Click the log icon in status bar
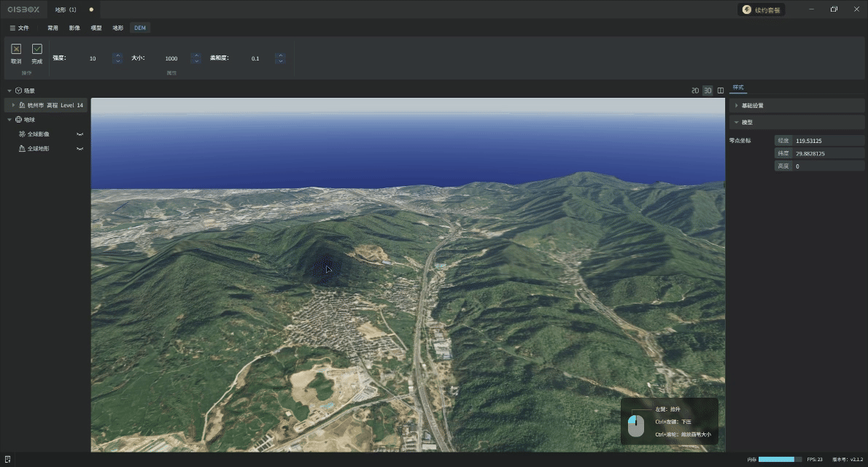Screen dimensions: 868x467 point(8,459)
